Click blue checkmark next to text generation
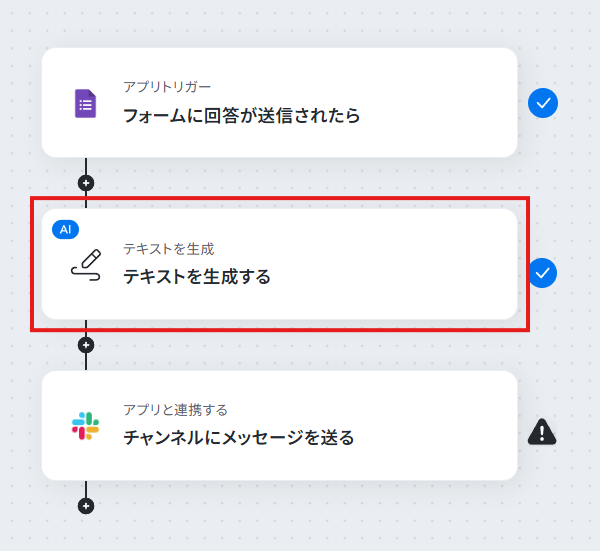The width and height of the screenshot is (600, 551). [542, 272]
